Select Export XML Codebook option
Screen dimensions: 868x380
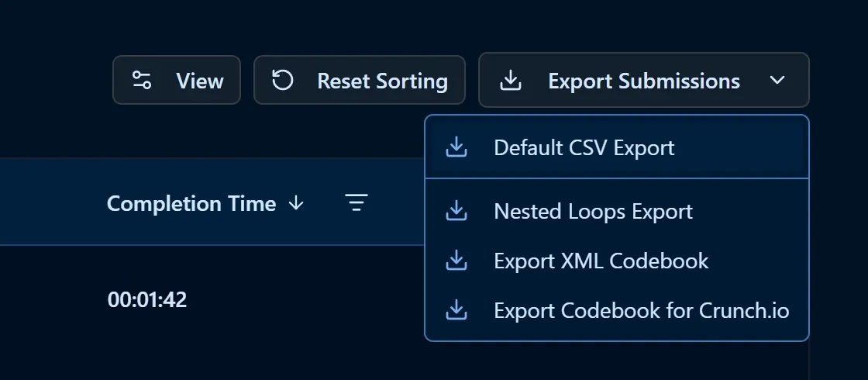coord(617,261)
